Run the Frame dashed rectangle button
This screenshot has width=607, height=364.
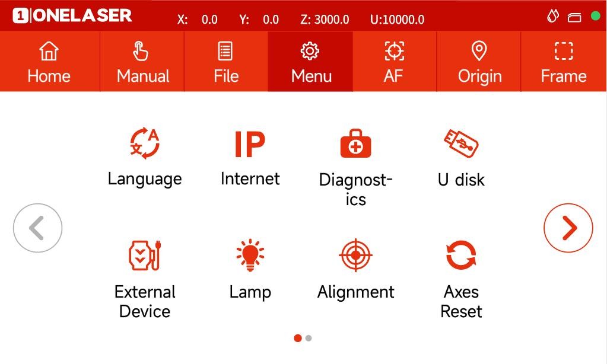564,62
